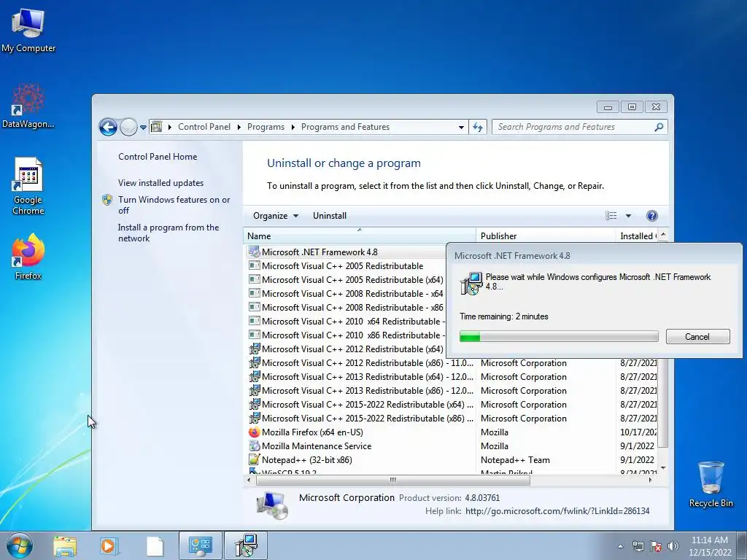This screenshot has height=560, width=747.
Task: Open the Organize dropdown menu
Action: click(x=275, y=216)
